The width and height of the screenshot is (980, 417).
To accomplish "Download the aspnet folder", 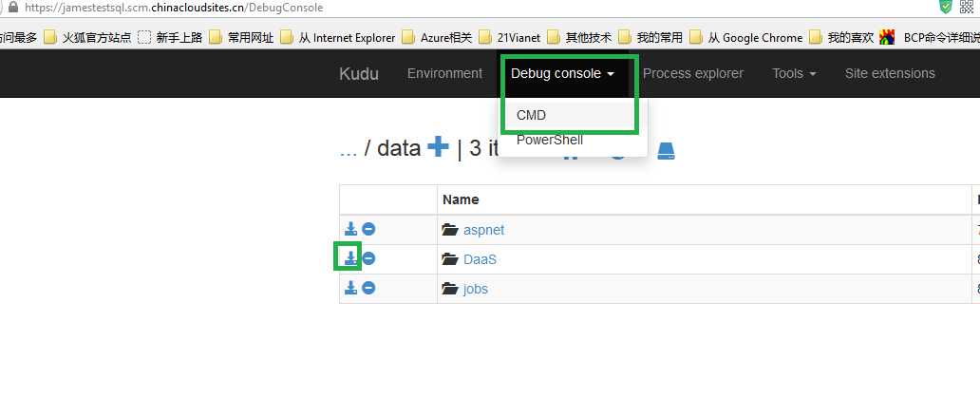I will (350, 229).
